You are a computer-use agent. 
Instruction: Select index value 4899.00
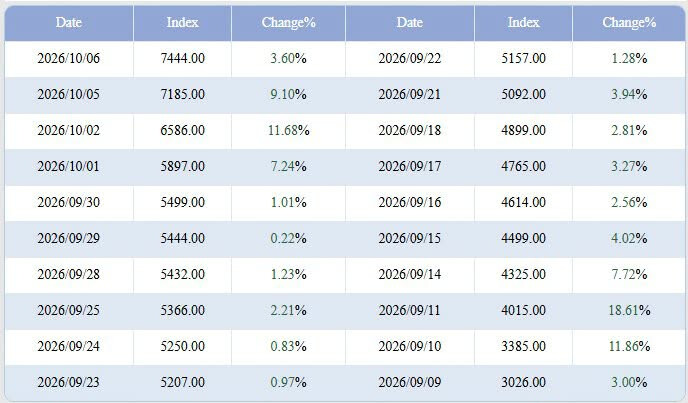click(x=523, y=130)
